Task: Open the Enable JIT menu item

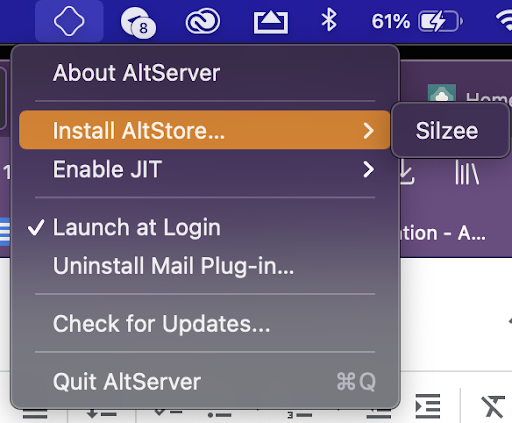Action: coord(205,169)
